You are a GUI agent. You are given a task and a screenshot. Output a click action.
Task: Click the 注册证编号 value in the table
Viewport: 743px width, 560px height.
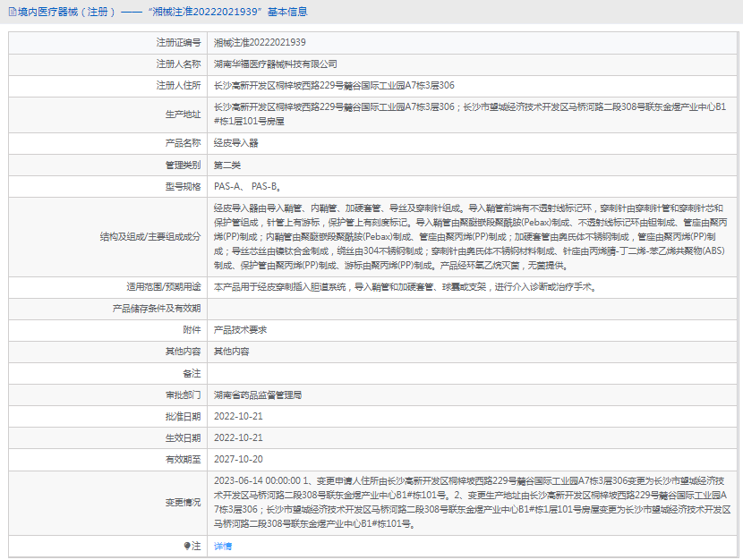coord(260,43)
